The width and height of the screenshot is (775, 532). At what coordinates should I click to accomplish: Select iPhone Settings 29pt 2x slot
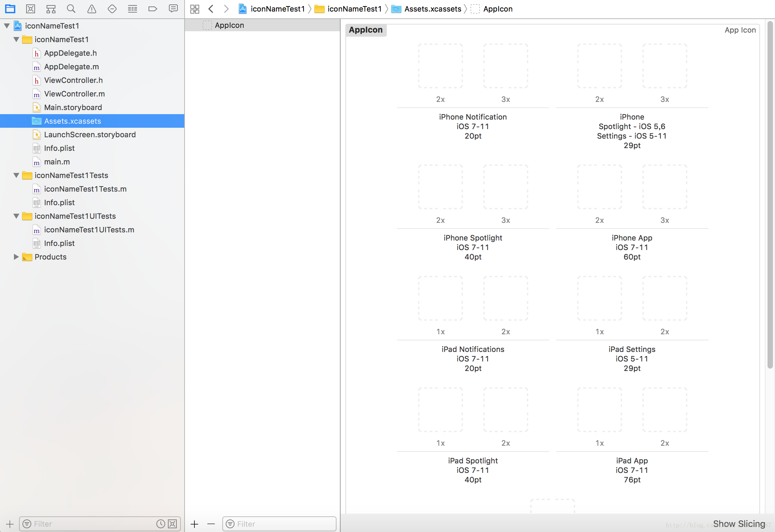pyautogui.click(x=599, y=66)
